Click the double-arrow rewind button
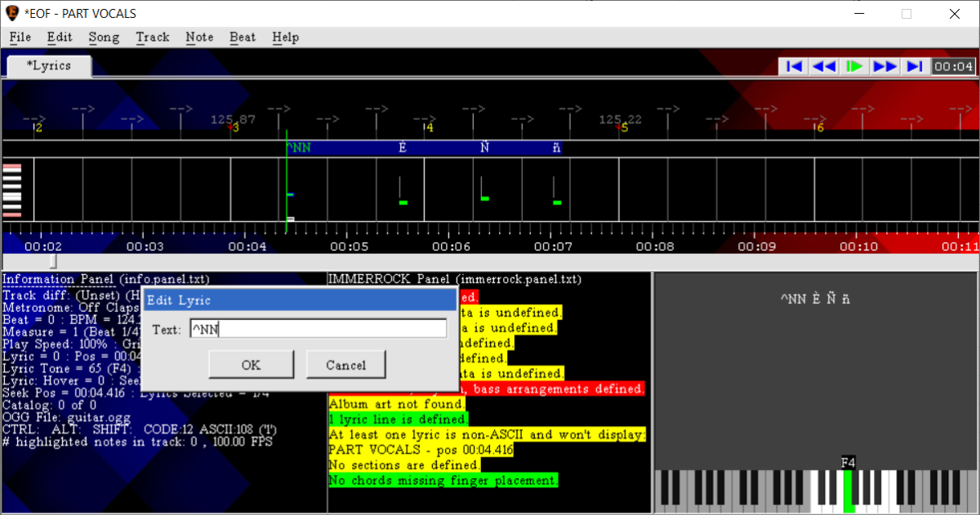 click(823, 66)
